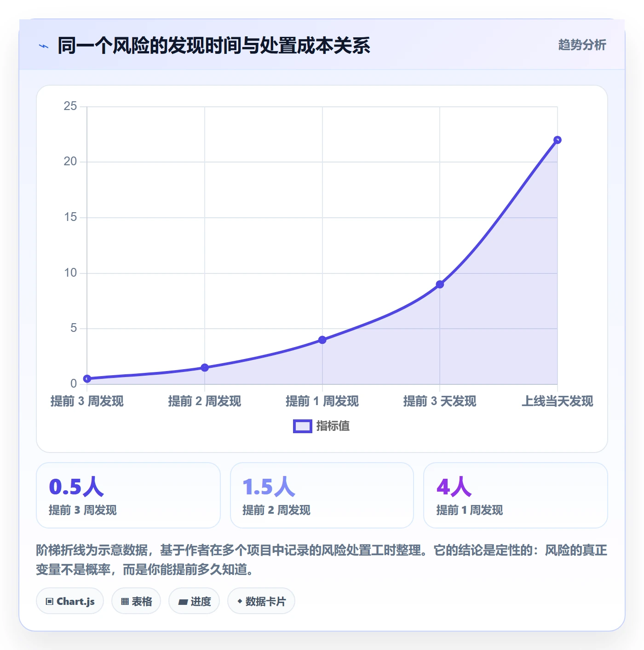The height and width of the screenshot is (650, 644).
Task: Click y-axis value 15
Action: pyautogui.click(x=70, y=217)
